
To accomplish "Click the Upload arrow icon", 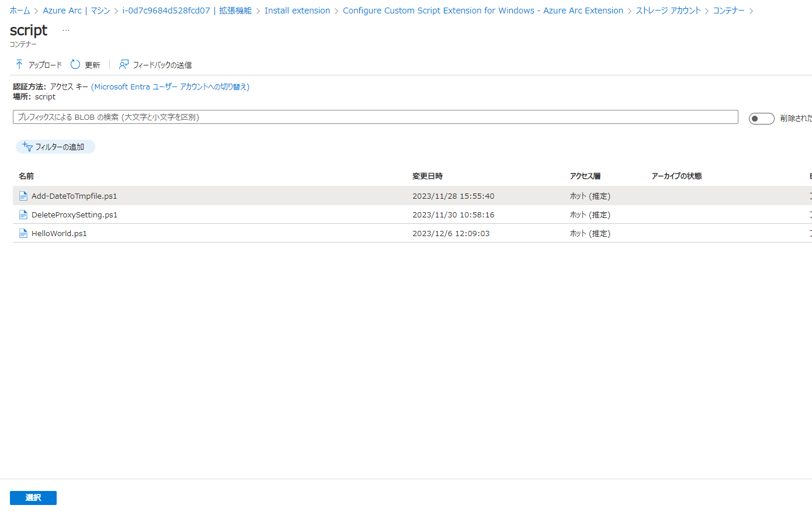I will 19,64.
